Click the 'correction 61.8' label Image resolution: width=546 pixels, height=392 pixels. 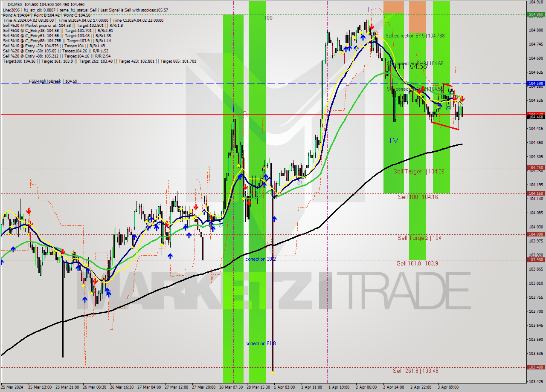261,343
